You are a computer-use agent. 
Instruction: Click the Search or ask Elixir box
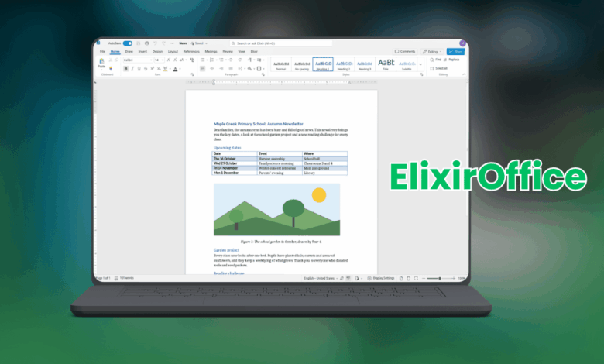point(281,43)
